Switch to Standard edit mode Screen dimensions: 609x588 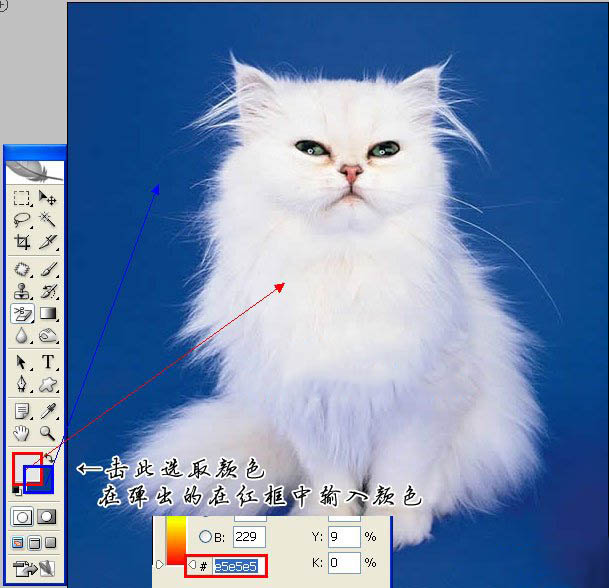[x=22, y=517]
